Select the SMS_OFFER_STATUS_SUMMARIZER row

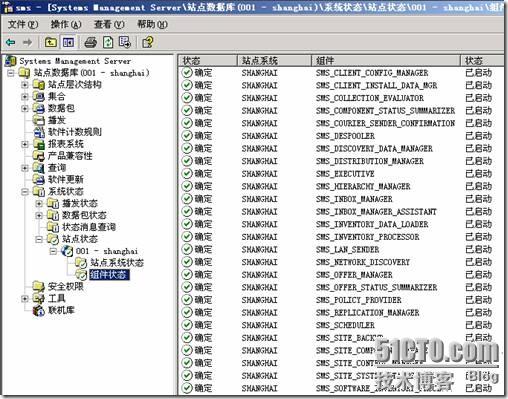(341, 287)
